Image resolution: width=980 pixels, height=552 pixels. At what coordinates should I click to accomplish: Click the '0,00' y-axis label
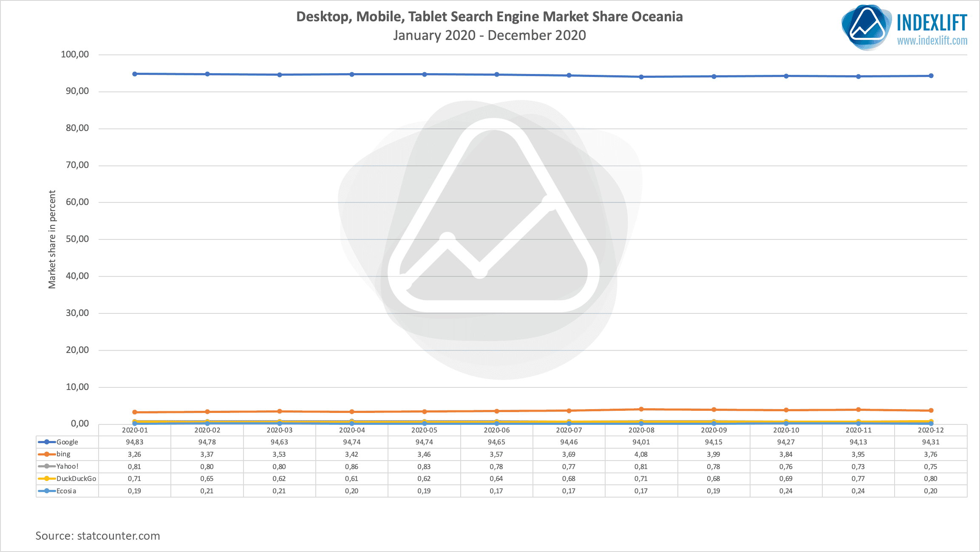(x=80, y=424)
